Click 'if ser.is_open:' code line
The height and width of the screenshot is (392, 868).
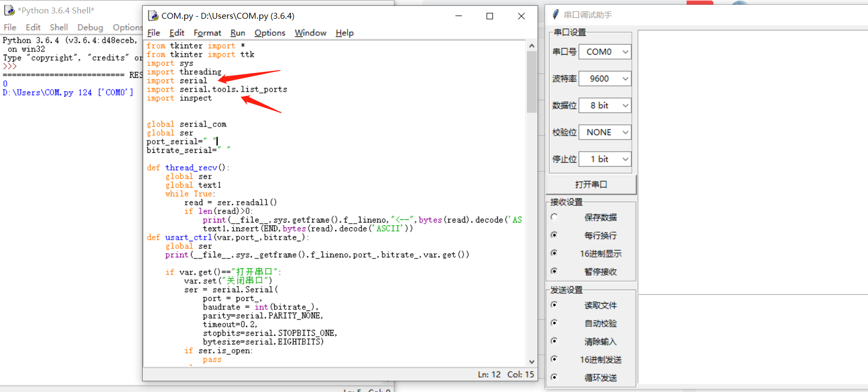(218, 351)
